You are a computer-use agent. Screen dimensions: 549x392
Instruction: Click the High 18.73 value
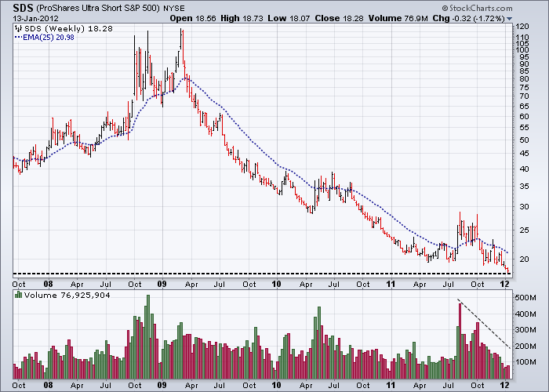pyautogui.click(x=242, y=19)
